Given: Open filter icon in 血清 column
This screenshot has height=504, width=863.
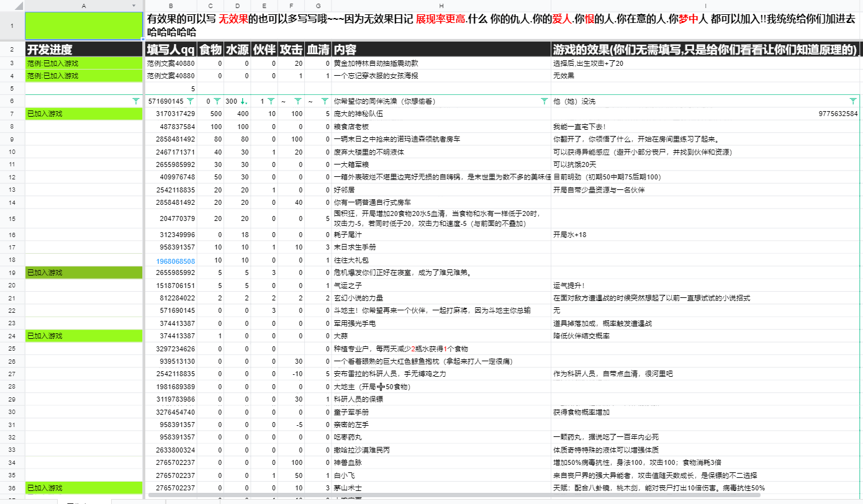Looking at the screenshot, I should (x=324, y=101).
